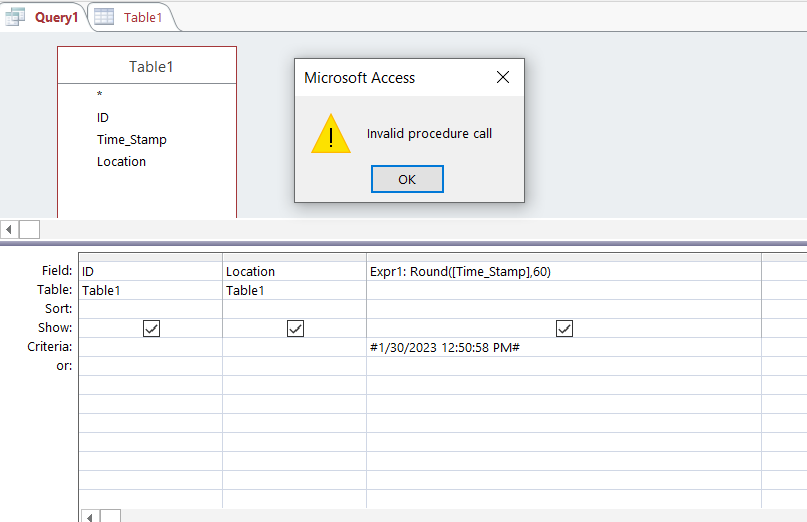The image size is (807, 522).
Task: Click the Sort: row label
Action: [59, 309]
